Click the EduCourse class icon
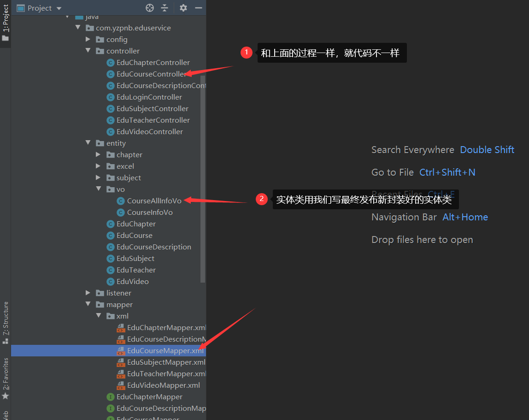The image size is (529, 420). click(110, 235)
